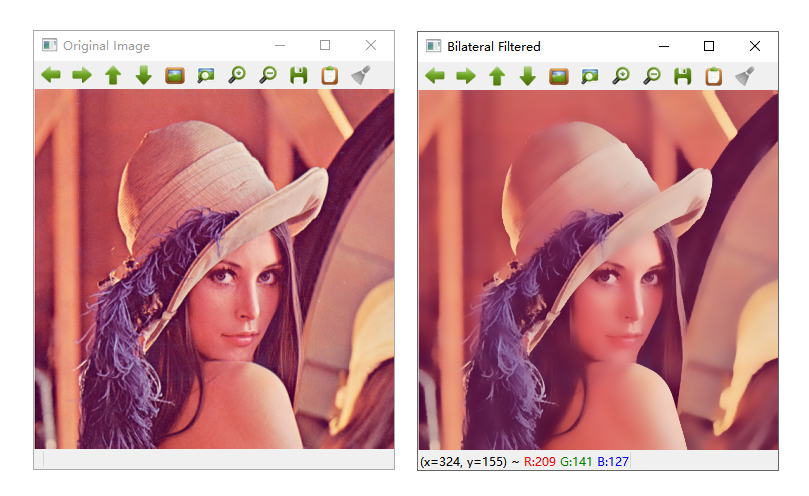809x496 pixels.
Task: Pan up in Bilateral Filtered window
Action: pyautogui.click(x=497, y=76)
